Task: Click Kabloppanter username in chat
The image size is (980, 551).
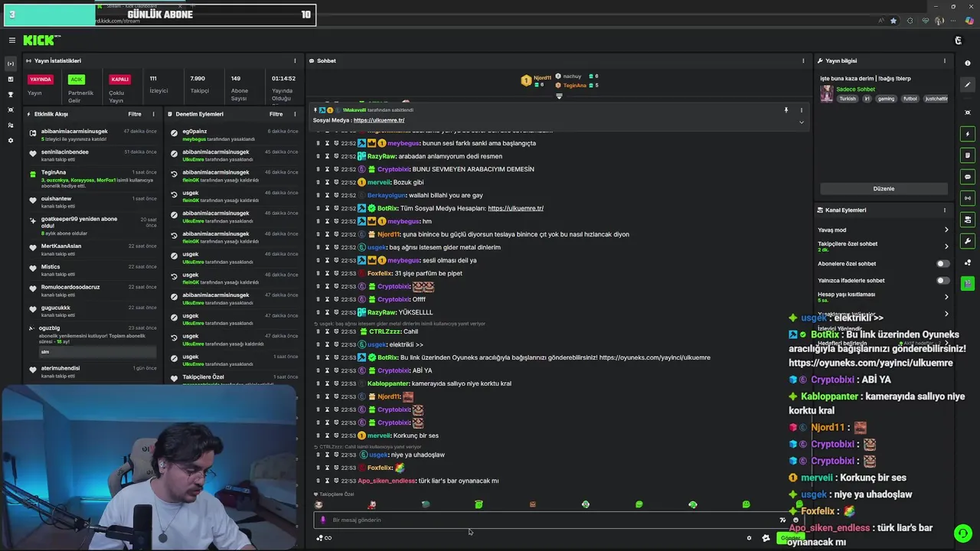Action: [x=388, y=383]
